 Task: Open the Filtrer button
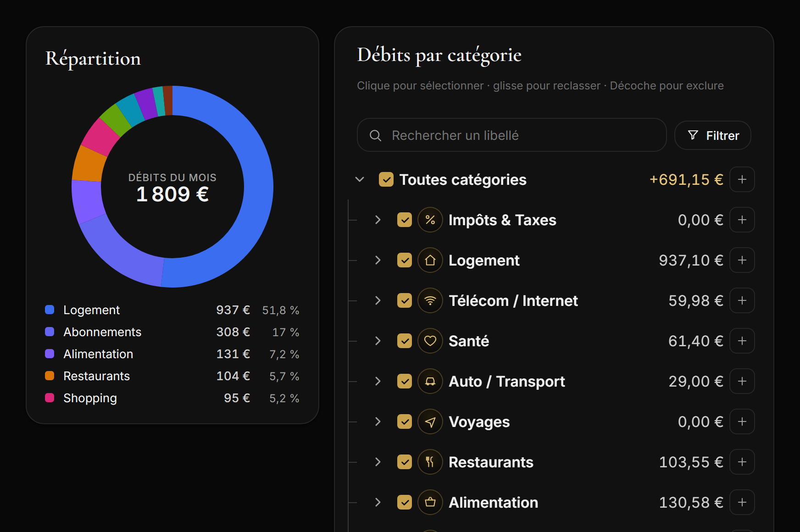(x=713, y=135)
